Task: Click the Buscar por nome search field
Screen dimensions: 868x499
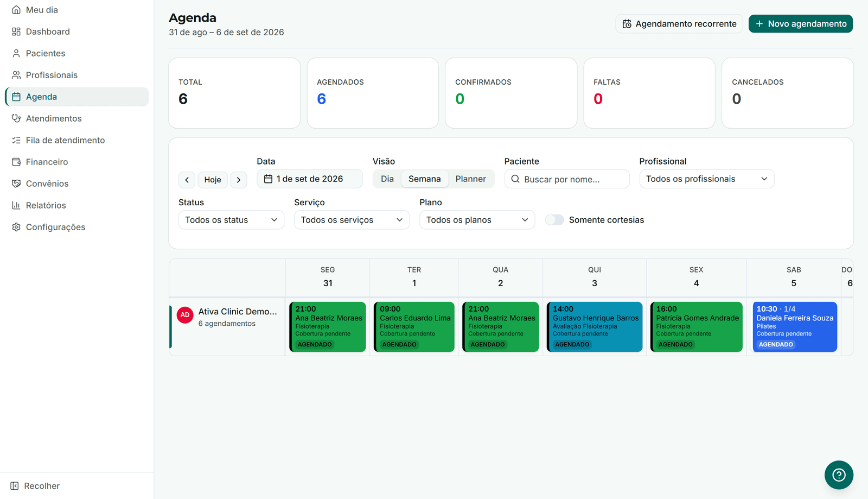Action: coord(567,179)
